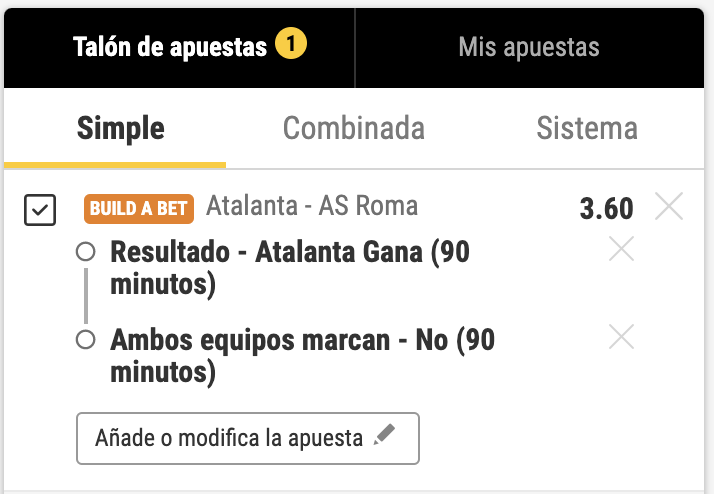Viewport: 714px width, 494px height.
Task: Select the Simple bet type tab
Action: pos(121,128)
